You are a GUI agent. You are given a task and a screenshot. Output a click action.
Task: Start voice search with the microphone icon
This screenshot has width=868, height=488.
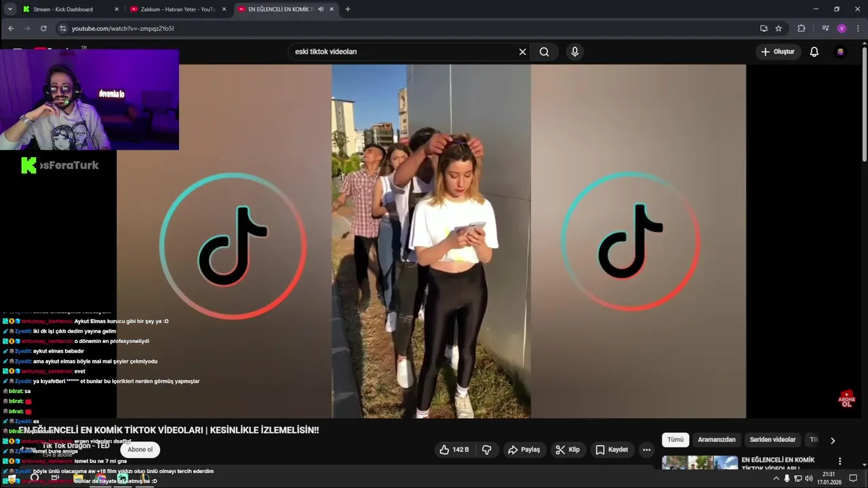coord(575,52)
